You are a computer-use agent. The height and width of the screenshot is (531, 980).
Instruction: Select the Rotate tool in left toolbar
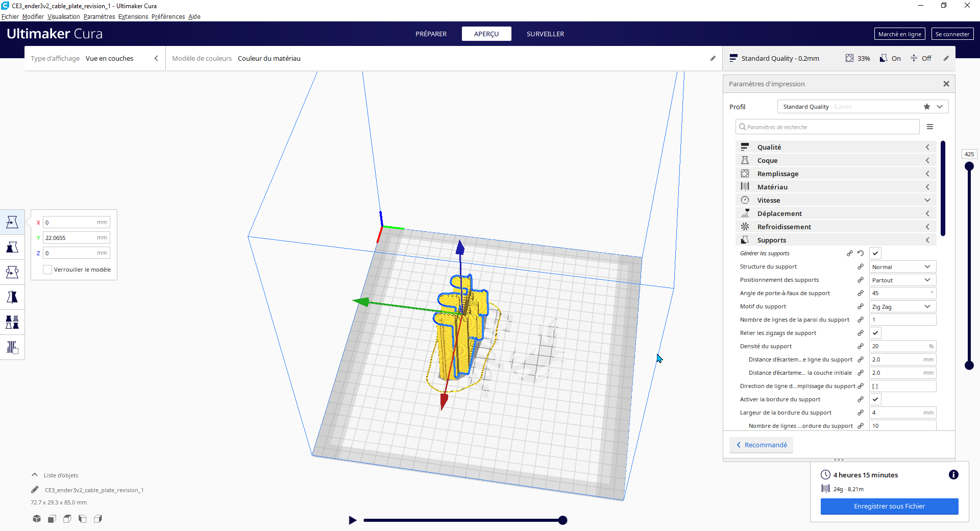click(x=12, y=272)
